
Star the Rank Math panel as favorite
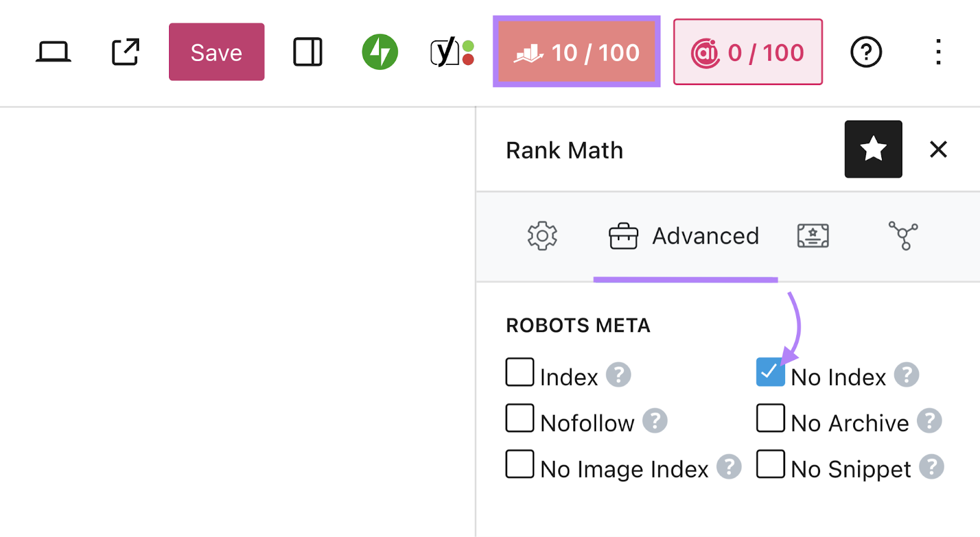pyautogui.click(x=872, y=149)
